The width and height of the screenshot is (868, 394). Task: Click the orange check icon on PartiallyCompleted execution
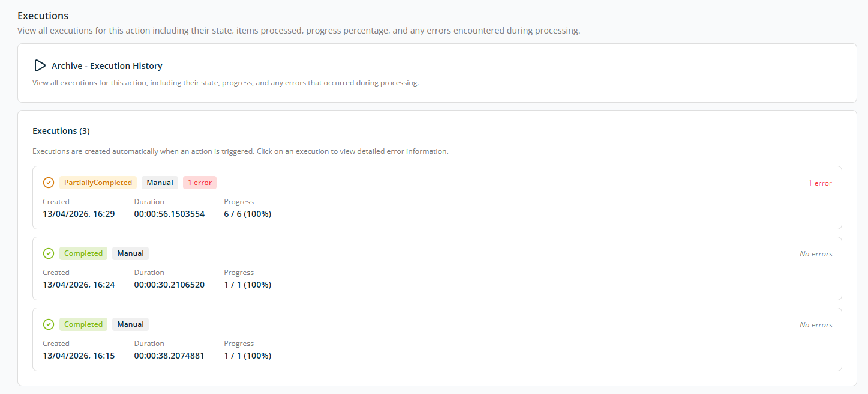(49, 183)
